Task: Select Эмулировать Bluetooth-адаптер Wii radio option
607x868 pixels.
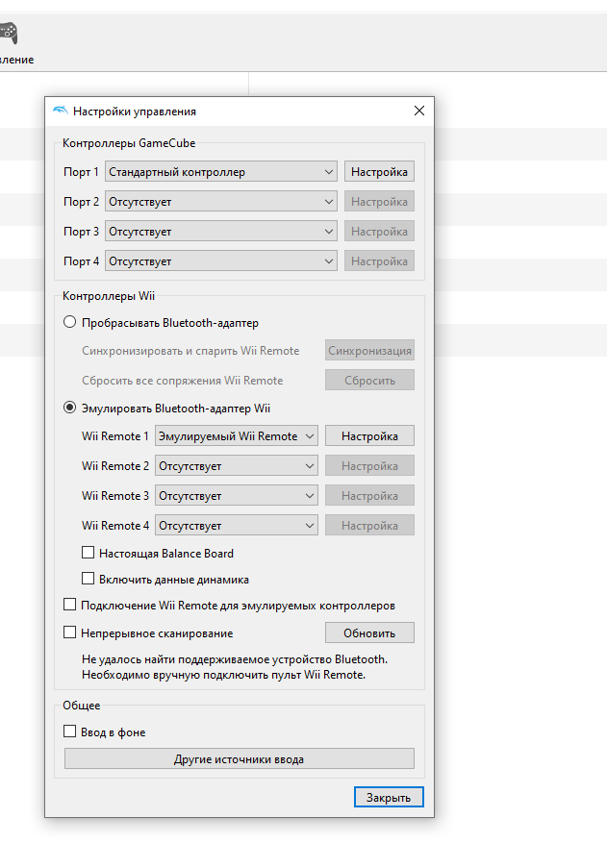Action: (x=69, y=408)
